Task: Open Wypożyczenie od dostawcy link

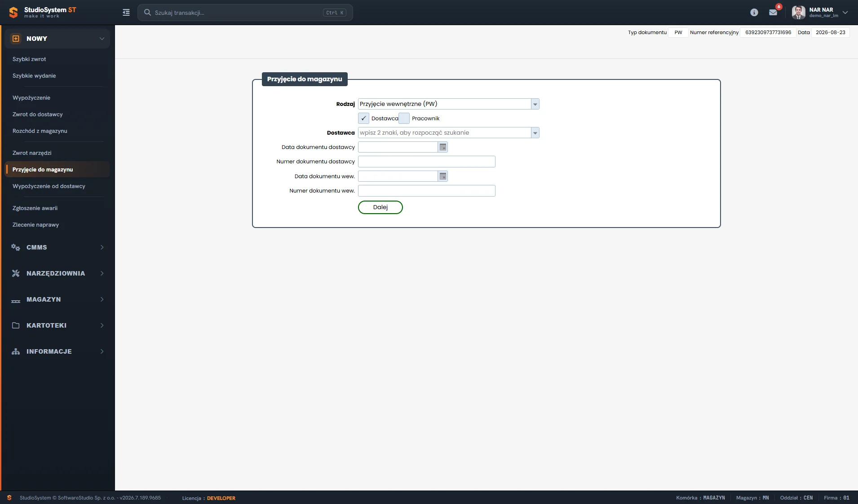Action: [49, 186]
